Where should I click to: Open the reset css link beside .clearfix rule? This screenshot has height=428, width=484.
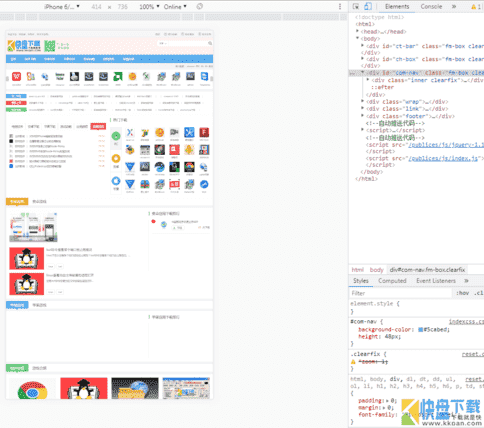(x=473, y=354)
